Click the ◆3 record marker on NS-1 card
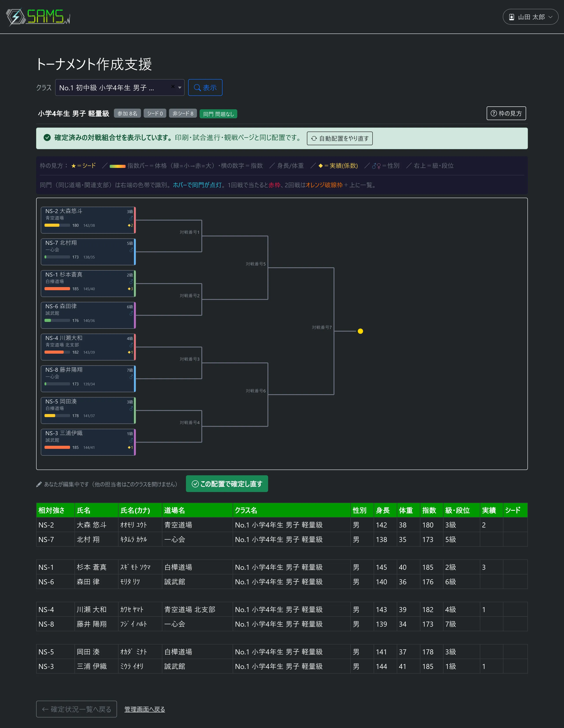Viewport: 564px width, 728px height. pos(130,289)
